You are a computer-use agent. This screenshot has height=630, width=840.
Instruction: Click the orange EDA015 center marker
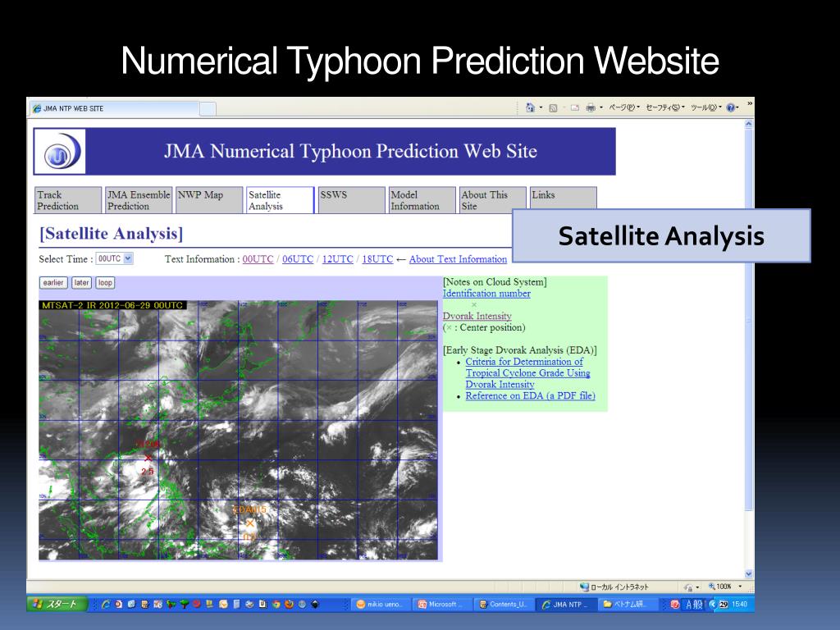[x=249, y=523]
